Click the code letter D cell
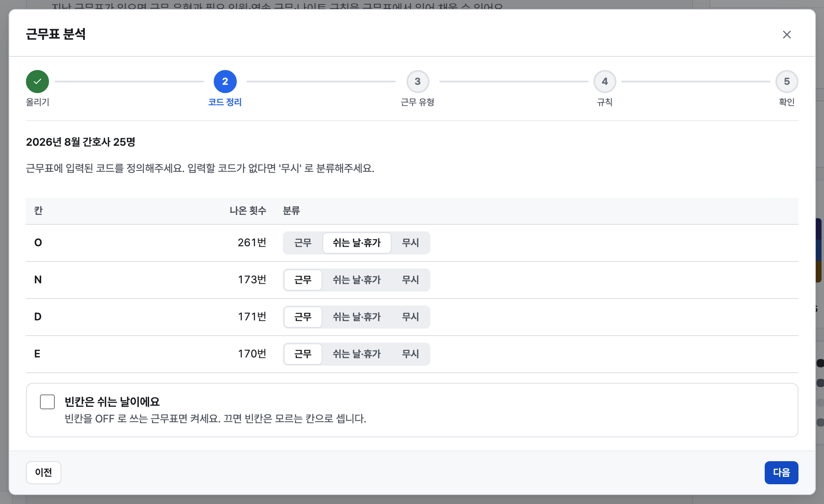The image size is (824, 504). tap(38, 317)
